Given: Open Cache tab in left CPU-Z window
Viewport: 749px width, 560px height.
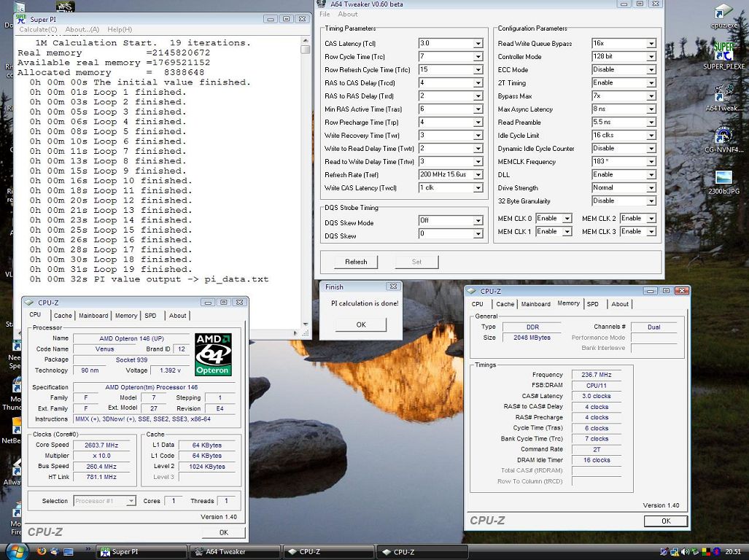Looking at the screenshot, I should pos(63,316).
